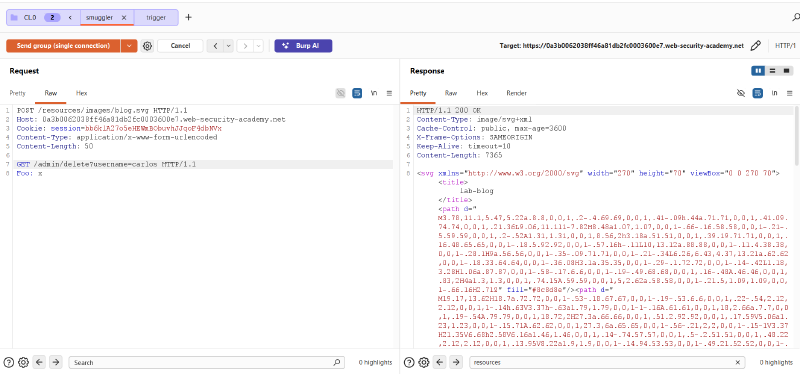This screenshot has height=374, width=800.
Task: Select the Response Pretty tab
Action: (418, 93)
